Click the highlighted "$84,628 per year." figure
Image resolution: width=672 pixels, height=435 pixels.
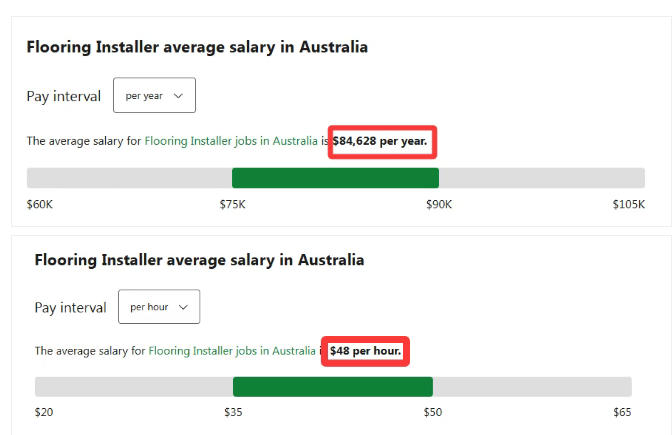[380, 141]
